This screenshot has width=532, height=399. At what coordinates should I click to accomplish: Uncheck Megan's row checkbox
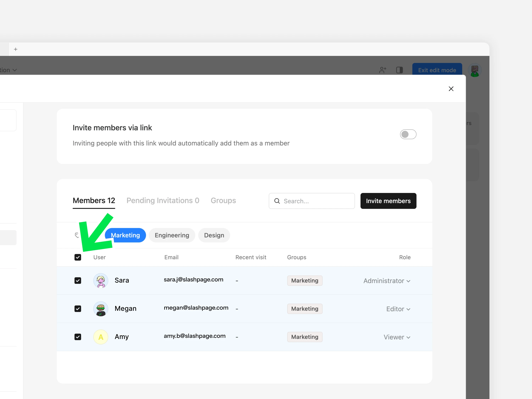pyautogui.click(x=78, y=309)
